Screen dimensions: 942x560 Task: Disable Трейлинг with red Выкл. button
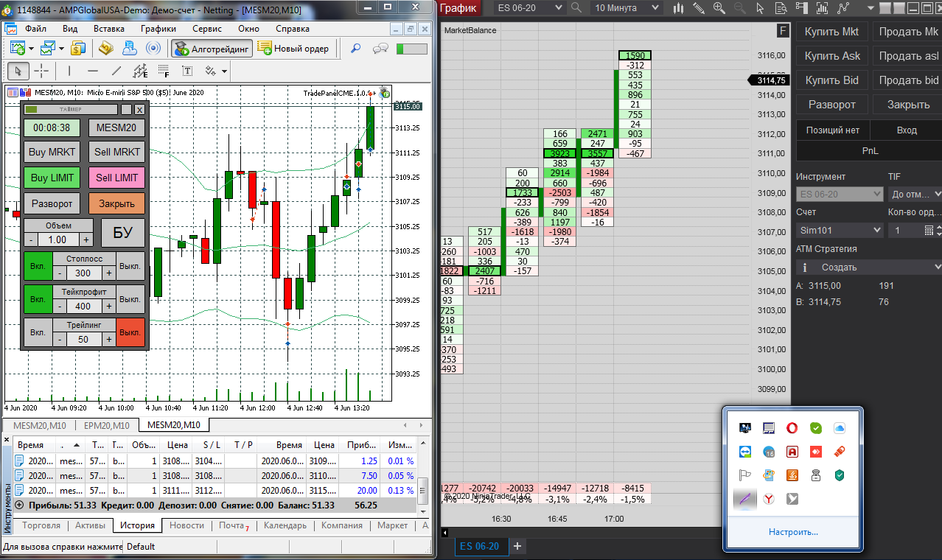(x=130, y=333)
